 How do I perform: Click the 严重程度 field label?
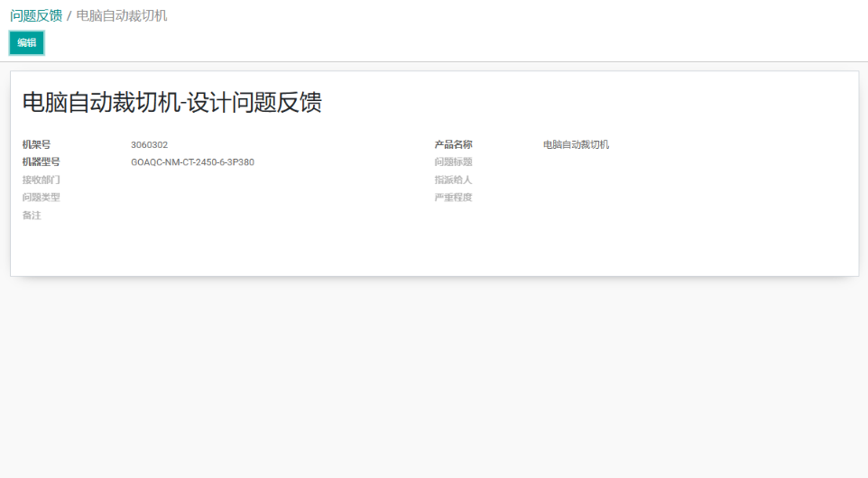tap(453, 198)
